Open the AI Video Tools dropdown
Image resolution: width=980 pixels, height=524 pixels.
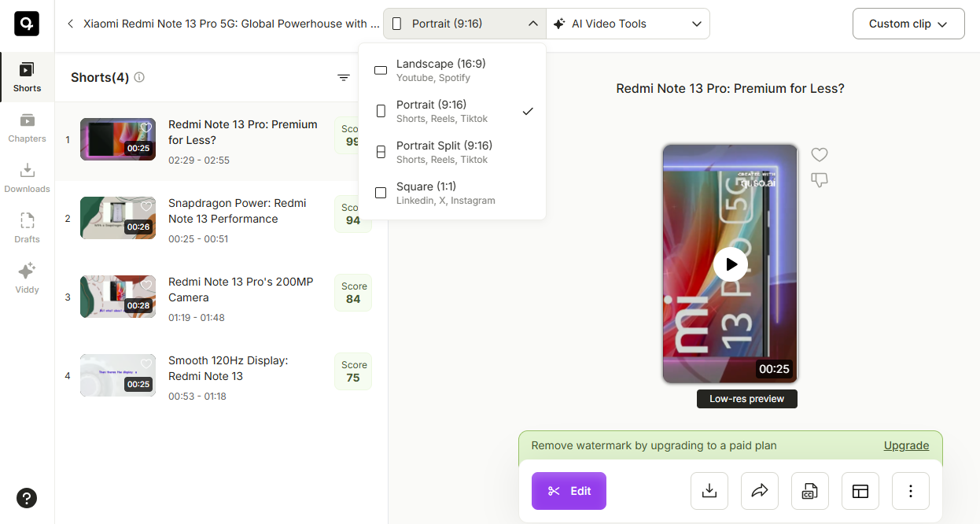[628, 24]
